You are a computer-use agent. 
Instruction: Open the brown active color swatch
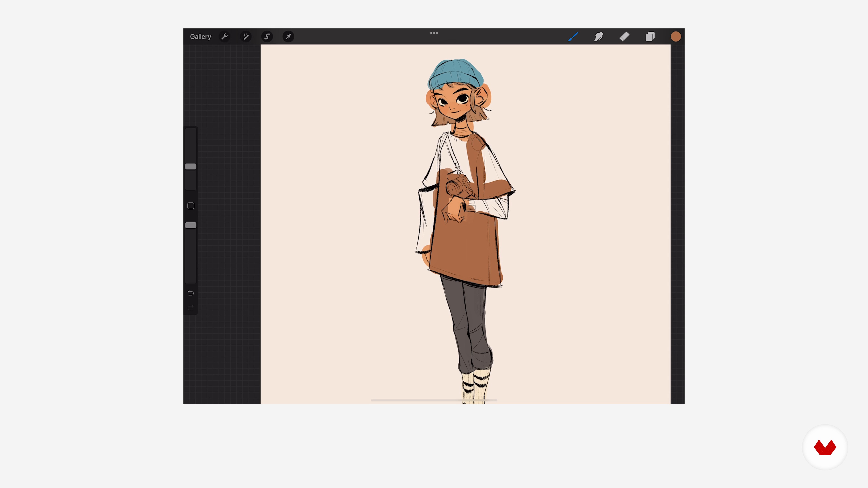click(676, 36)
